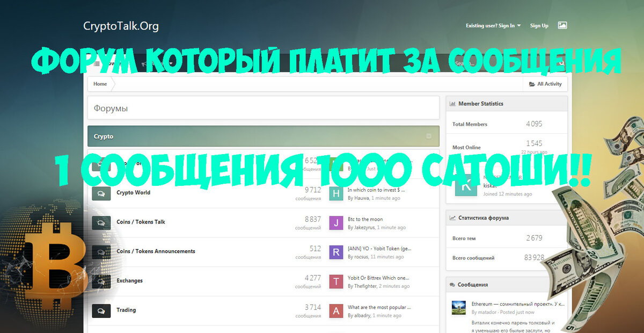Click the 2 679 total topics value
644x333 pixels.
(534, 238)
